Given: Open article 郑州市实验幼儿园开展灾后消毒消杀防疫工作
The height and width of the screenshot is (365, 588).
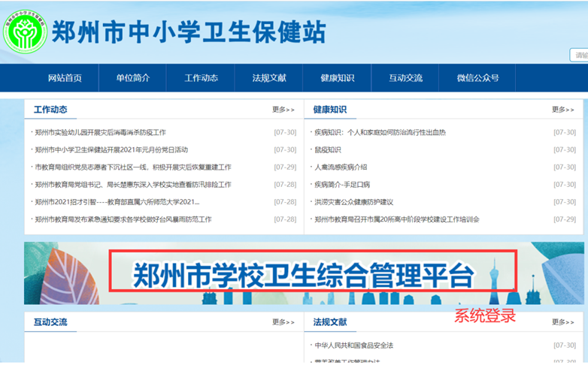Looking at the screenshot, I should coord(100,133).
